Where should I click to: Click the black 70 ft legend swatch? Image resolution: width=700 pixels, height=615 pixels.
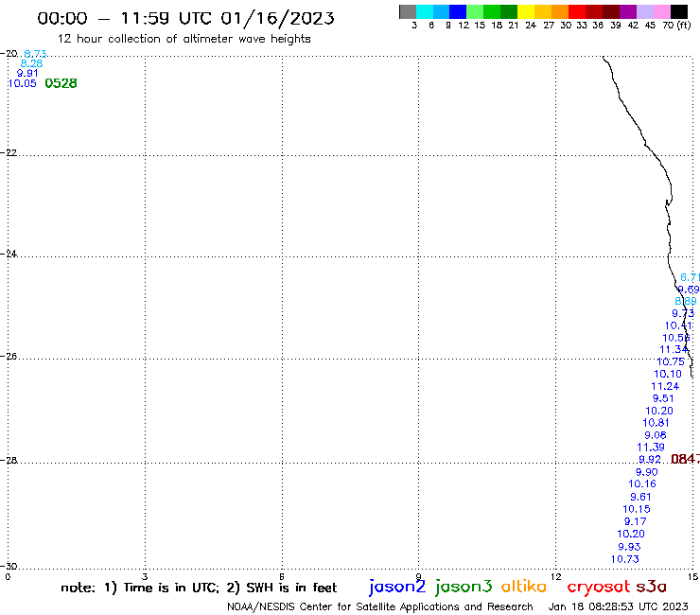[x=679, y=11]
